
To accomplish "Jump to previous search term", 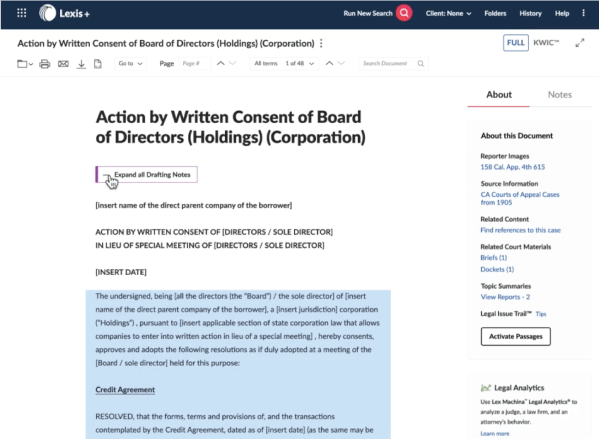I will (329, 63).
